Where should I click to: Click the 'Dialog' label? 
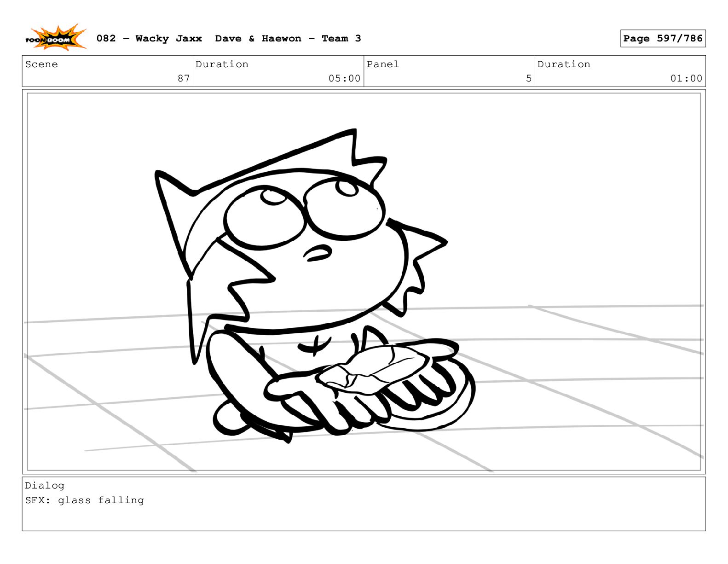click(45, 486)
